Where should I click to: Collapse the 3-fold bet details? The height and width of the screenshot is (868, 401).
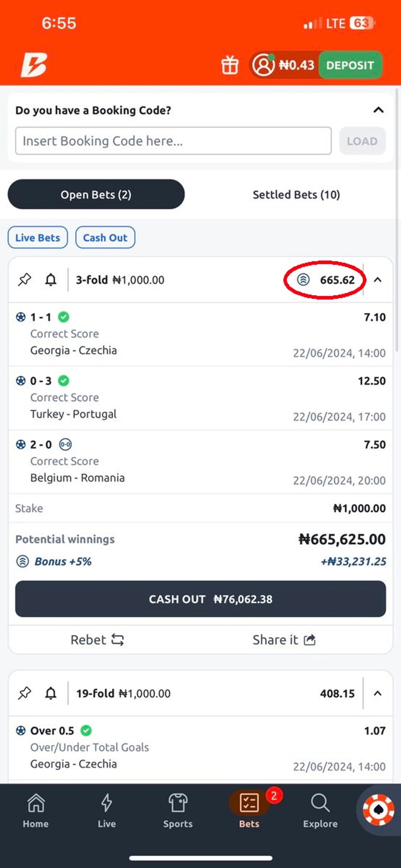(378, 280)
